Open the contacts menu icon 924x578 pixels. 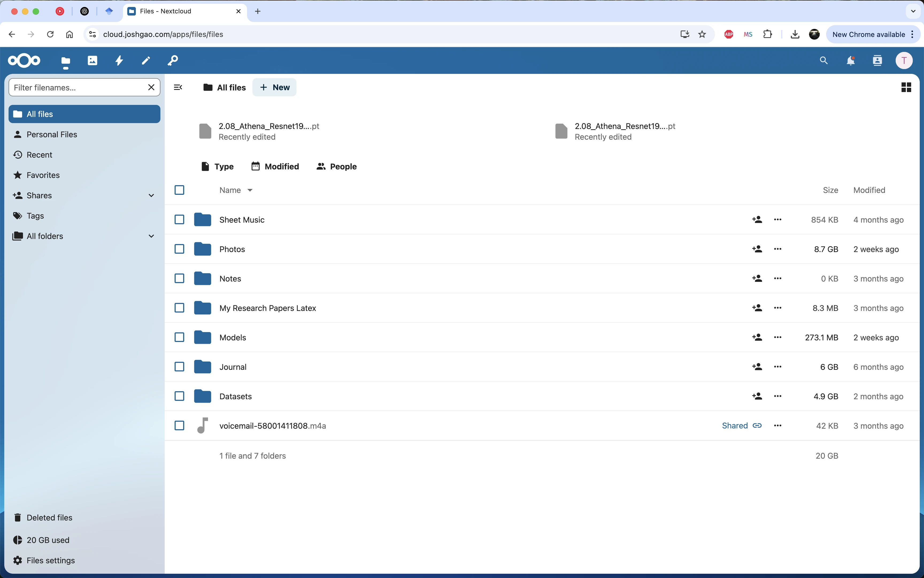[x=877, y=60]
